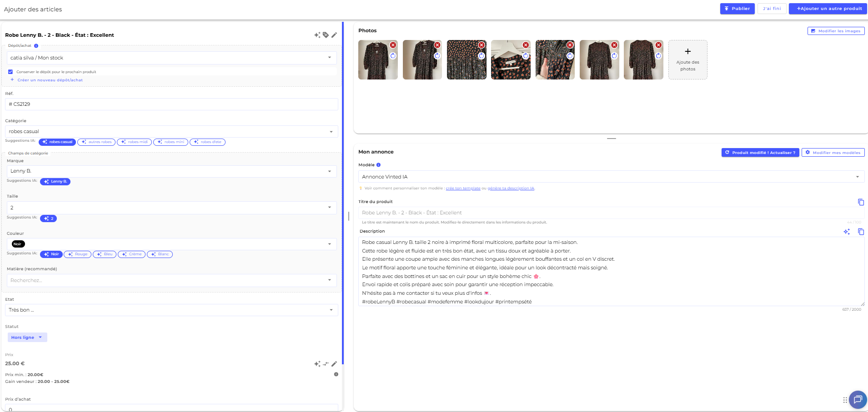Select 'robes casual' AI suggestion chip
The width and height of the screenshot is (868, 412).
point(57,142)
